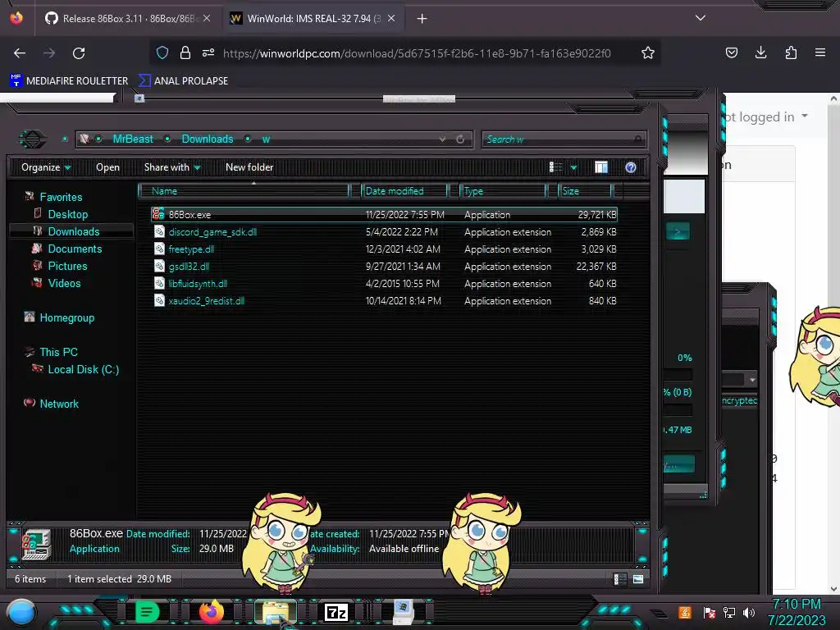Open volume speaker tray icon
Viewport: 840px width, 630px height.
749,612
